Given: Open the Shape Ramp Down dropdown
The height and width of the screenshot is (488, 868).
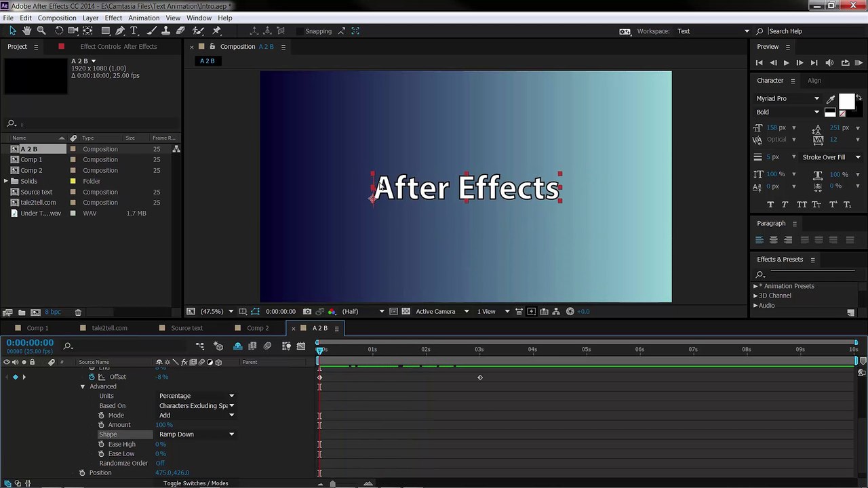Looking at the screenshot, I should coord(197,434).
